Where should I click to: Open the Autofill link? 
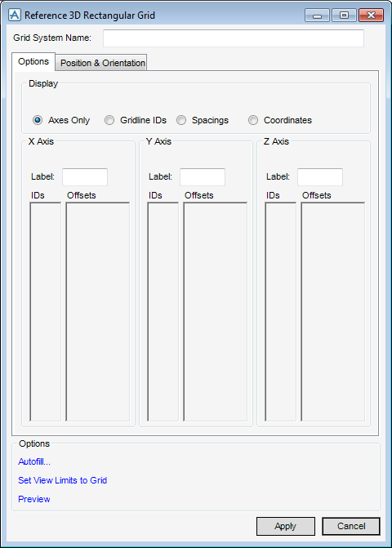[x=34, y=461]
